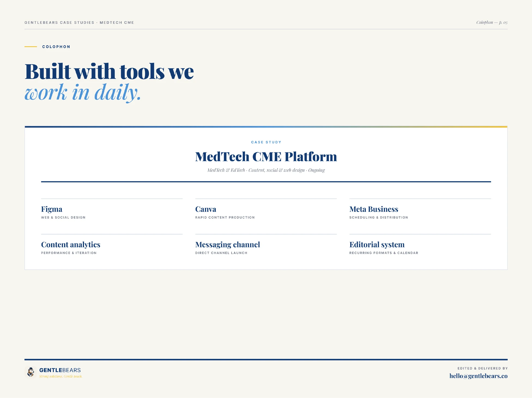Click the 'Built with tools we' headline
This screenshot has height=398, width=532.
click(x=109, y=72)
